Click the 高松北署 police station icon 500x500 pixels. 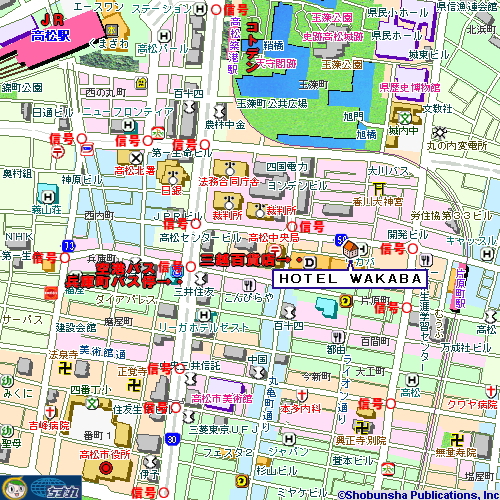(x=136, y=158)
